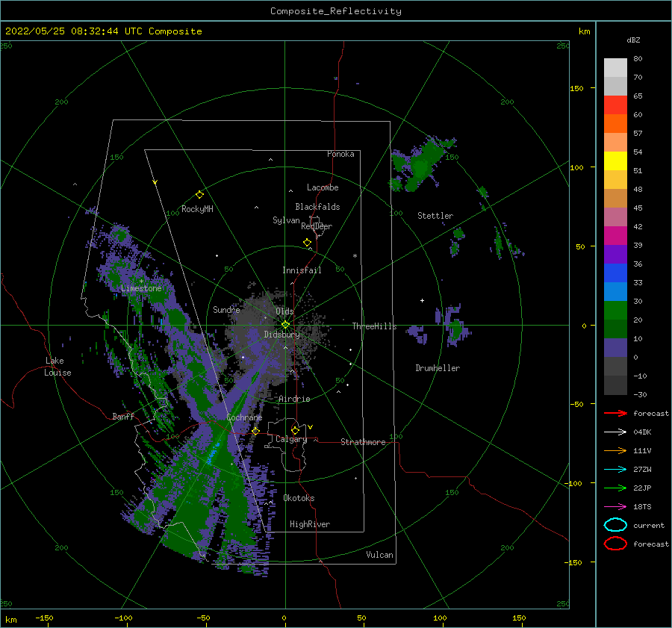The width and height of the screenshot is (672, 628).
Task: Pick the red 65 dBZ swatch
Action: (x=615, y=105)
